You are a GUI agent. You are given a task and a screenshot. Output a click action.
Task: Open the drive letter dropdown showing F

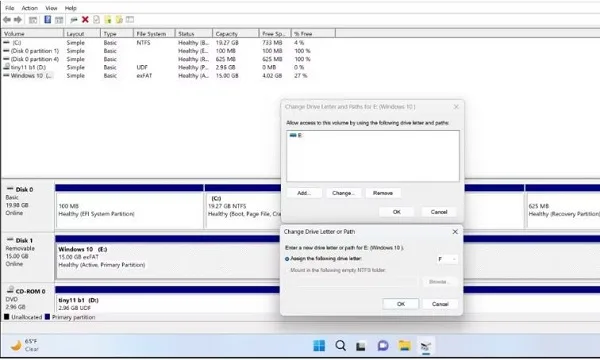(x=447, y=259)
